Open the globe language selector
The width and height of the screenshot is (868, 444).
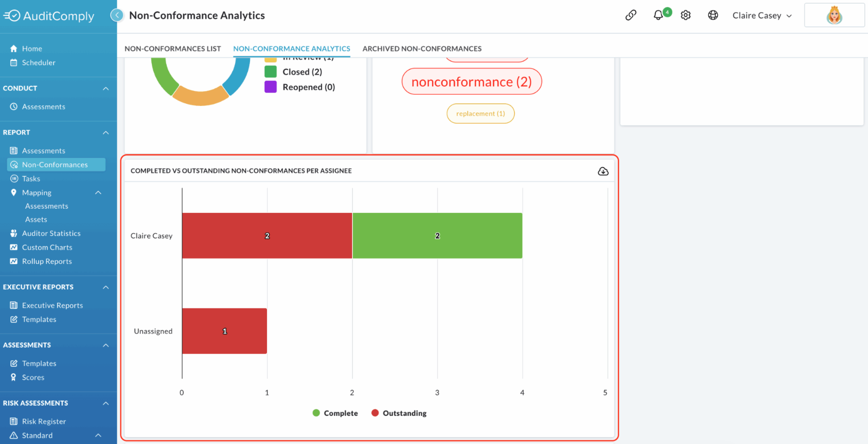click(713, 15)
